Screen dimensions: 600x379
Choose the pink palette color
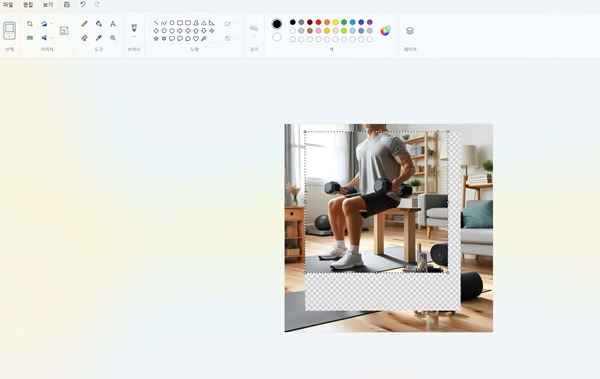[x=318, y=31]
